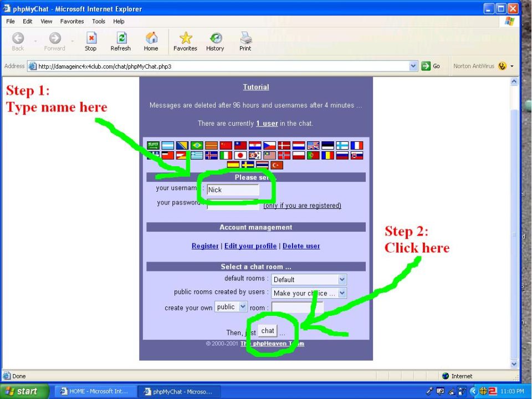Expand hidden system tray icons
Viewport: 532px width, 399px height.
474,392
